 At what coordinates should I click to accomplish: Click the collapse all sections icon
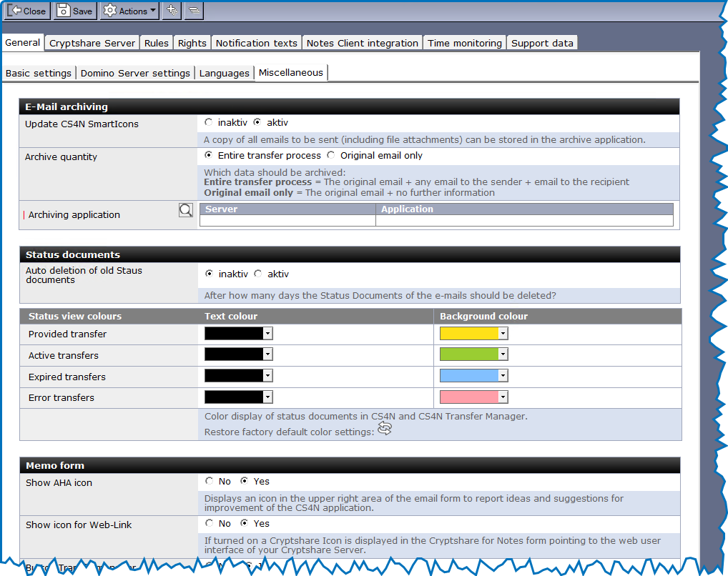194,11
